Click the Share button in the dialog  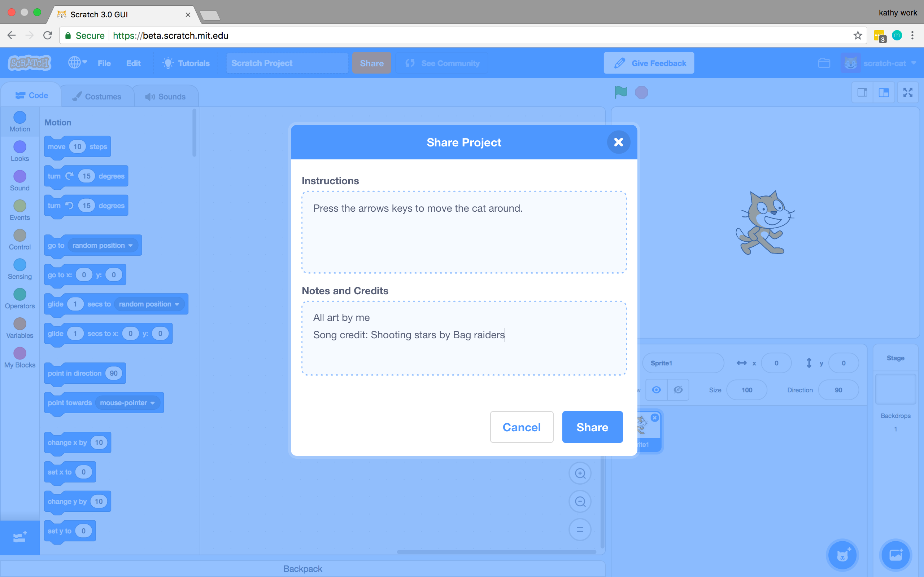coord(592,427)
